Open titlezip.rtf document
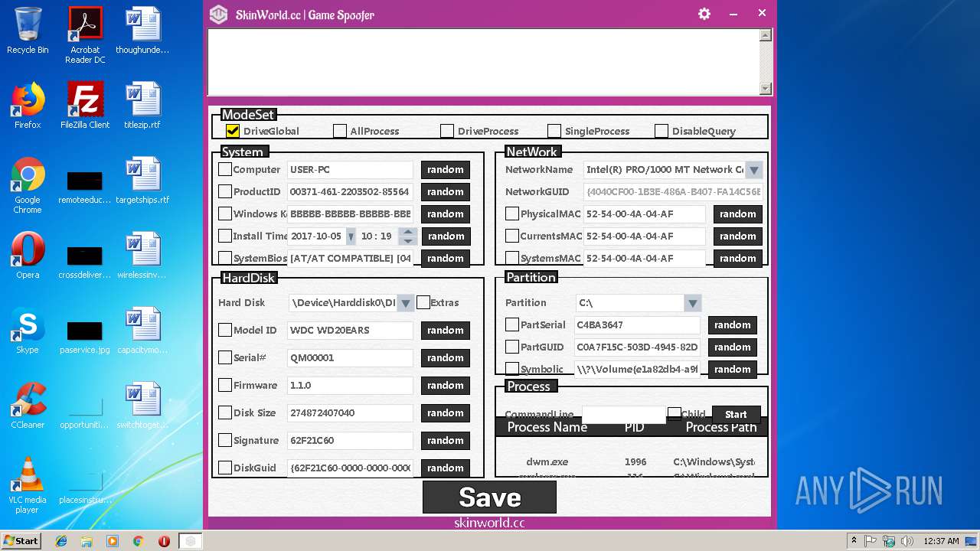Image resolution: width=980 pixels, height=551 pixels. pos(142,106)
